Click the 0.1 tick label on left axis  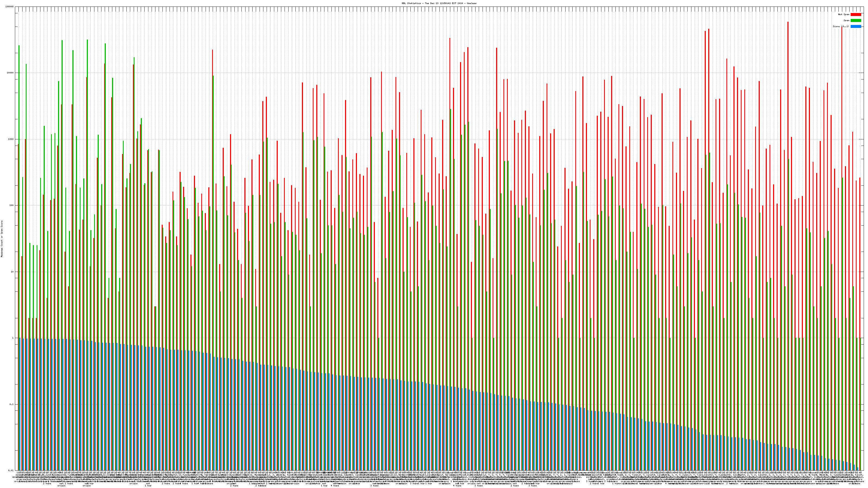click(x=12, y=404)
